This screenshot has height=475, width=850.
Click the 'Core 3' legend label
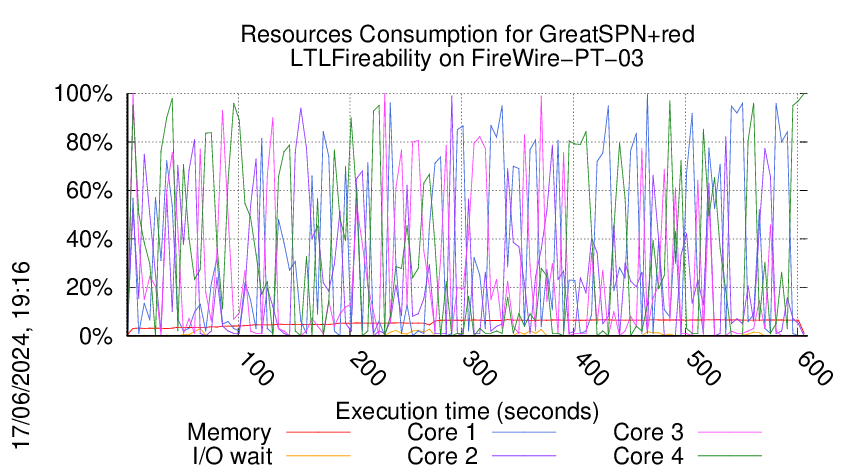click(648, 433)
